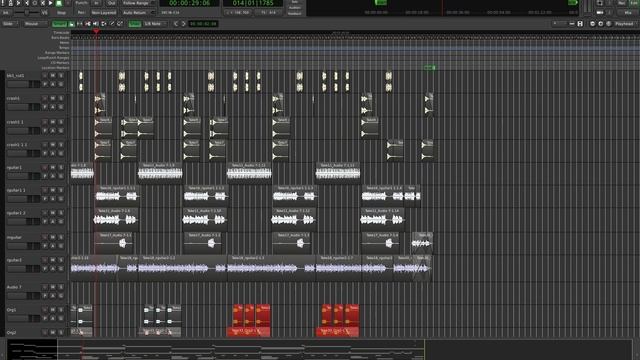Click the shrink tracks minus icon
The image size is (640, 360).
tap(572, 24)
